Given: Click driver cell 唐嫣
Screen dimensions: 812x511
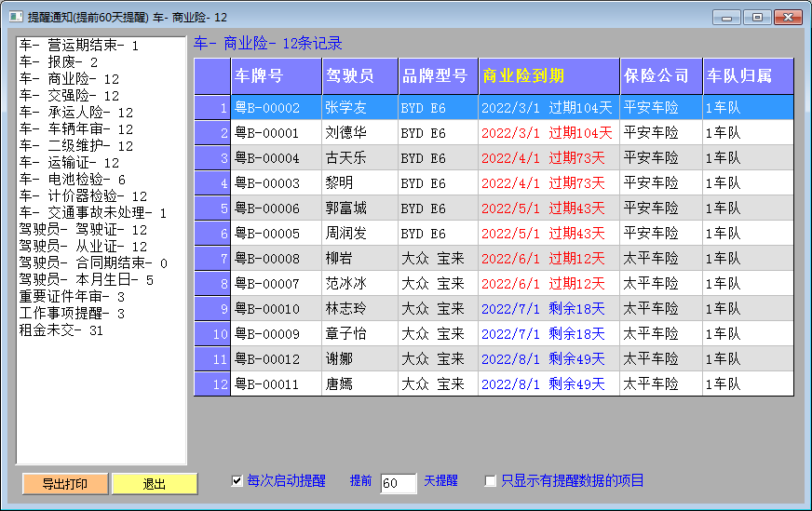Looking at the screenshot, I should pos(360,384).
